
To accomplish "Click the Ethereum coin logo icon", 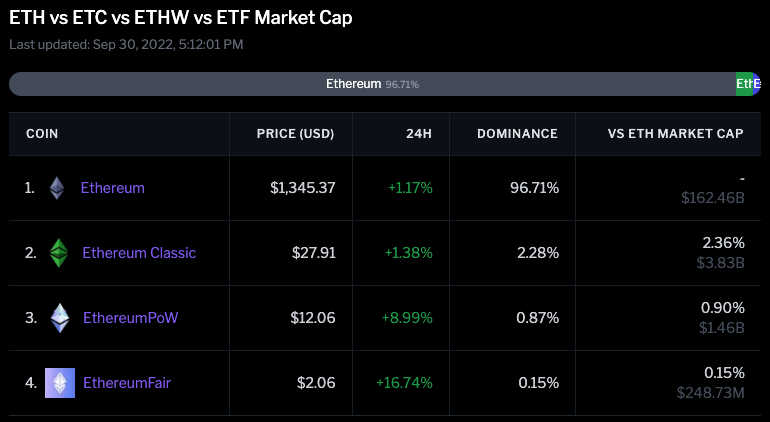I will (x=57, y=187).
